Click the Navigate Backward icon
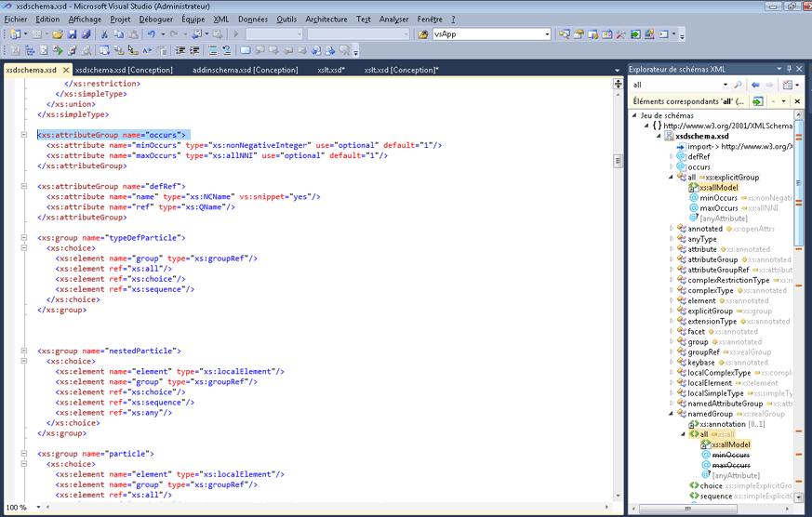812x517 pixels. 197,34
